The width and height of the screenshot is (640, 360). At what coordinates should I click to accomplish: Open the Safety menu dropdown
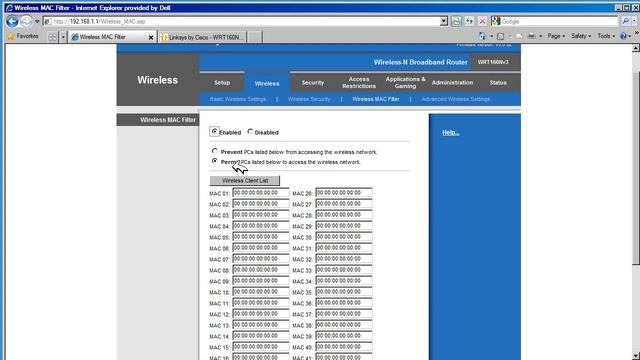(581, 36)
